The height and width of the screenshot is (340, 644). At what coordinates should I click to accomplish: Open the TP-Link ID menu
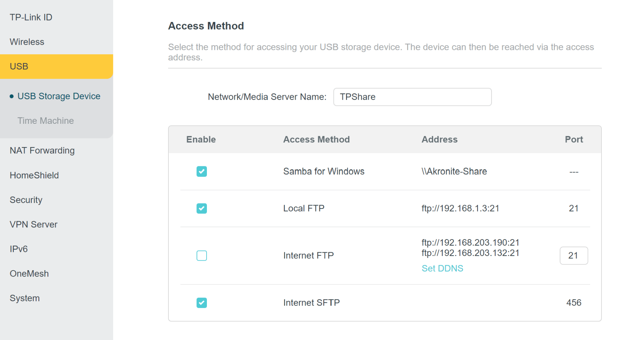31,17
